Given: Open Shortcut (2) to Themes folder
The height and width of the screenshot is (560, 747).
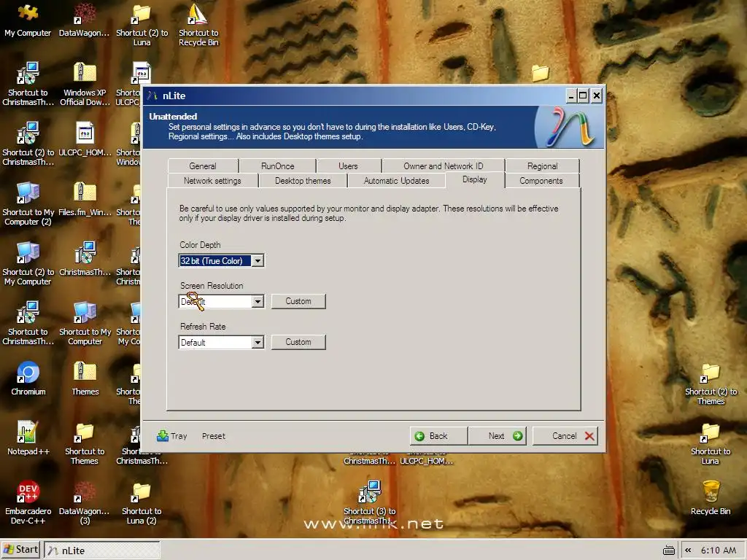Looking at the screenshot, I should tap(711, 384).
